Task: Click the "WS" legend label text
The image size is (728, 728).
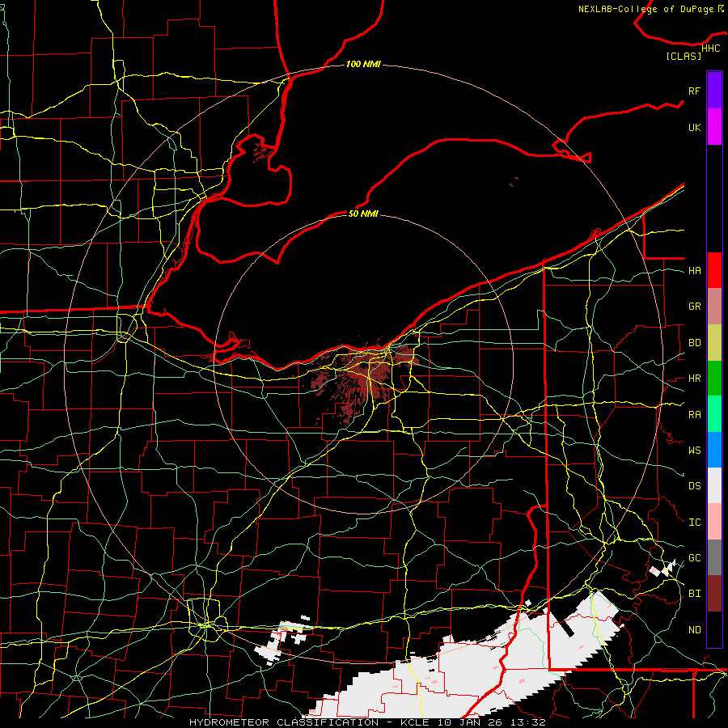Action: coord(694,451)
